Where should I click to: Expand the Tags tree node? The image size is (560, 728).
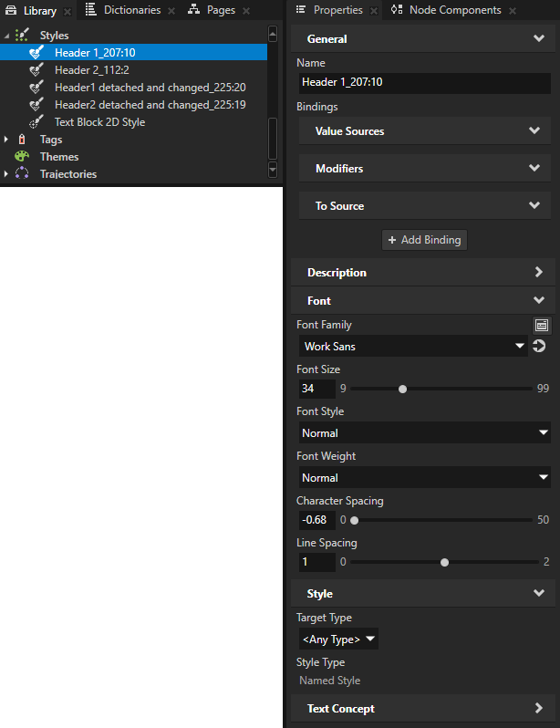[x=7, y=140]
